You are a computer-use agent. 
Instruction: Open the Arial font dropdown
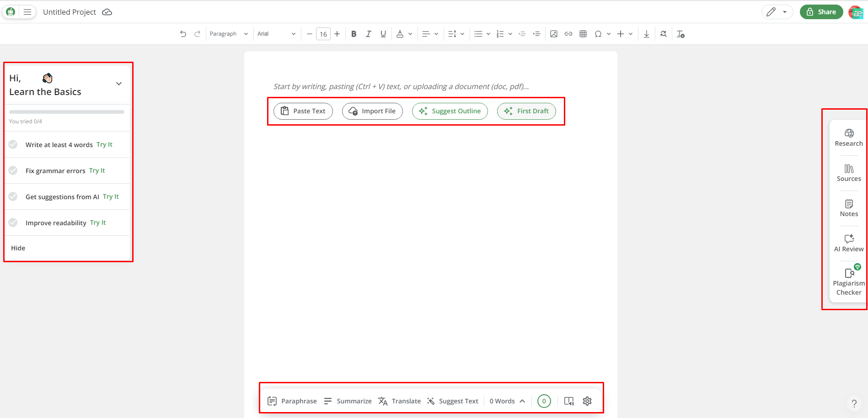276,34
